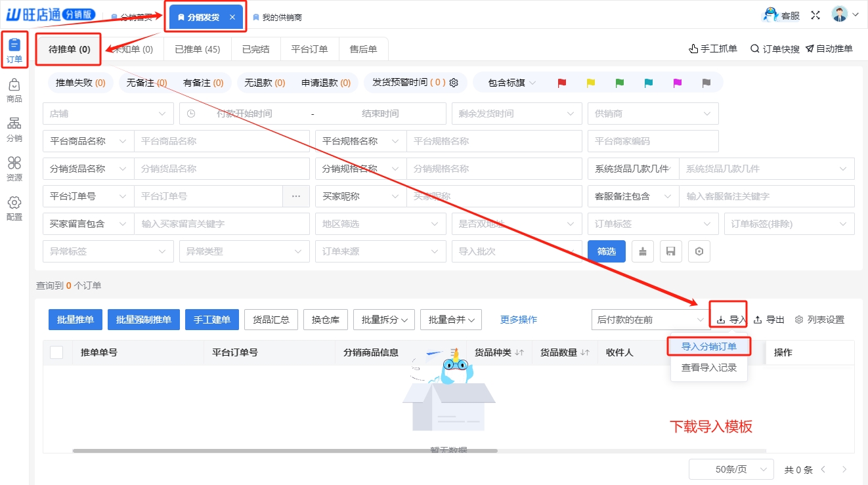Screen dimensions: 868x485
Task: Expand the 后付款的在前 sort dropdown
Action: 648,320
